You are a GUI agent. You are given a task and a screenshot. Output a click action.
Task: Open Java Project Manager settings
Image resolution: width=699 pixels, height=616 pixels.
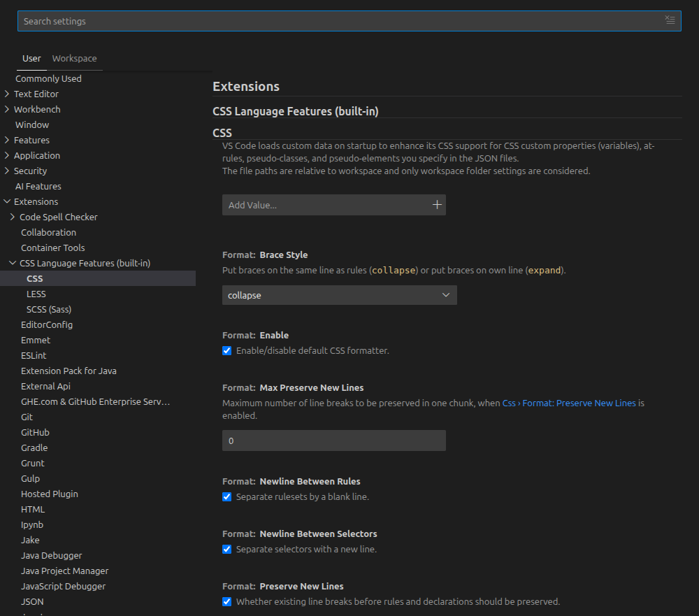click(64, 571)
